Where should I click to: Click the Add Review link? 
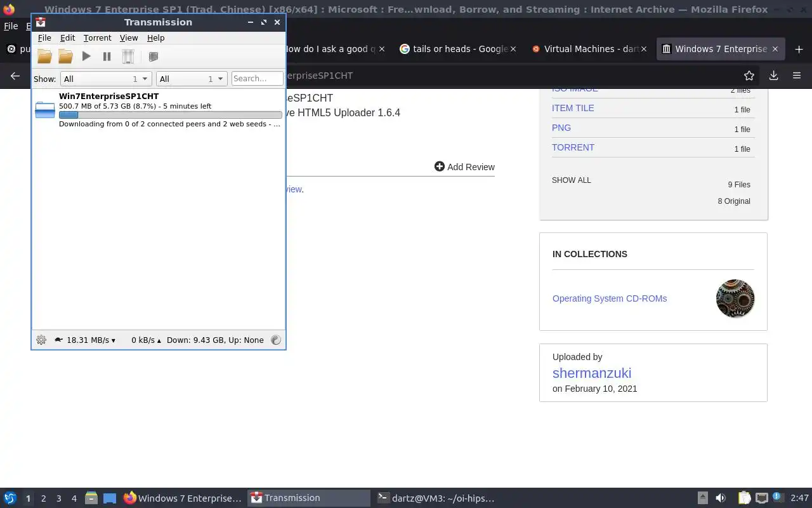(464, 166)
